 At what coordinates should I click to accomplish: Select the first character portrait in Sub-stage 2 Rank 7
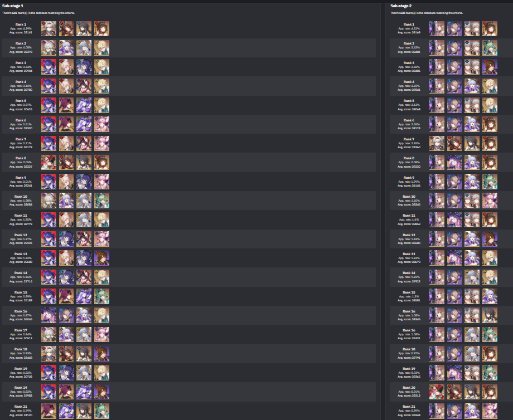pyautogui.click(x=437, y=144)
